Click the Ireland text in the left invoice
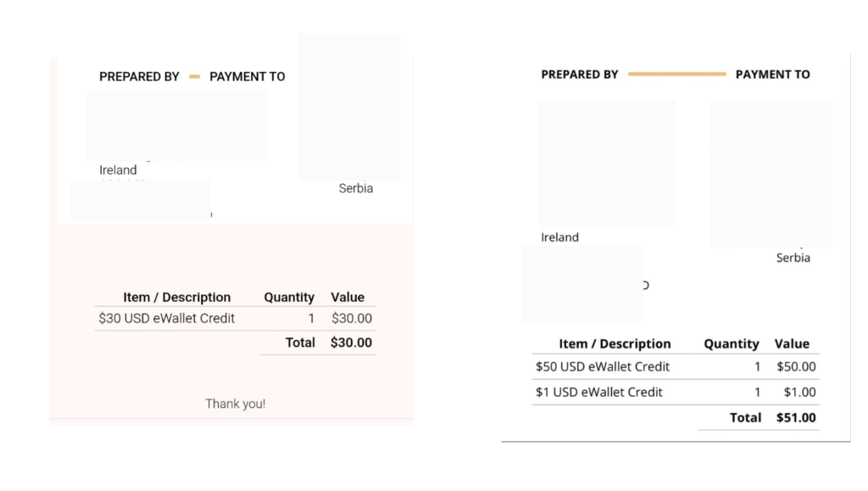This screenshot has width=868, height=491. click(118, 170)
